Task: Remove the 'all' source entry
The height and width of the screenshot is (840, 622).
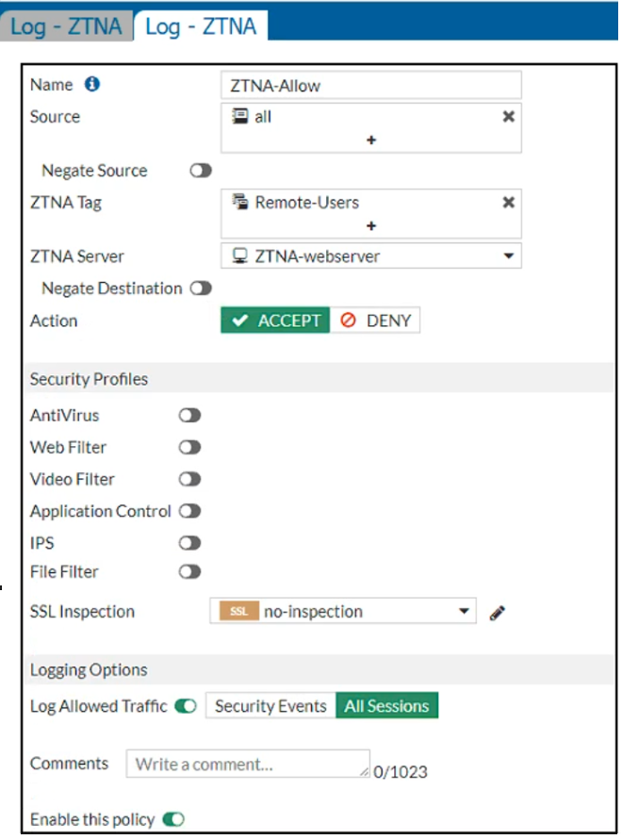Action: [x=508, y=117]
